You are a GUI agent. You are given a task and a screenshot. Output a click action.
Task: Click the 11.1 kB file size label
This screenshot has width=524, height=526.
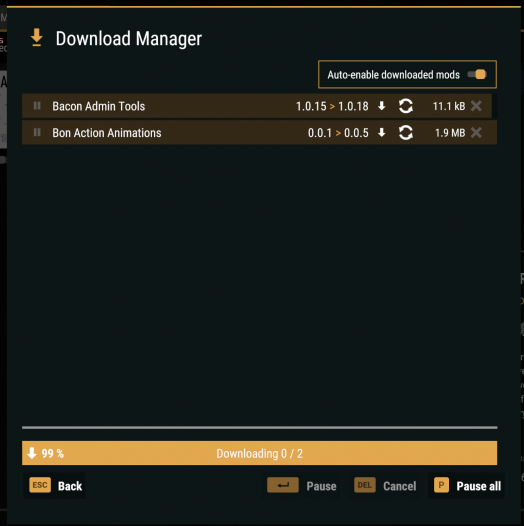(449, 106)
